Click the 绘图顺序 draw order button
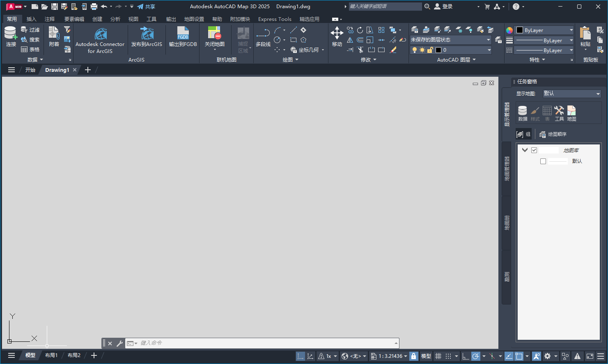The height and width of the screenshot is (364, 608). (x=553, y=134)
